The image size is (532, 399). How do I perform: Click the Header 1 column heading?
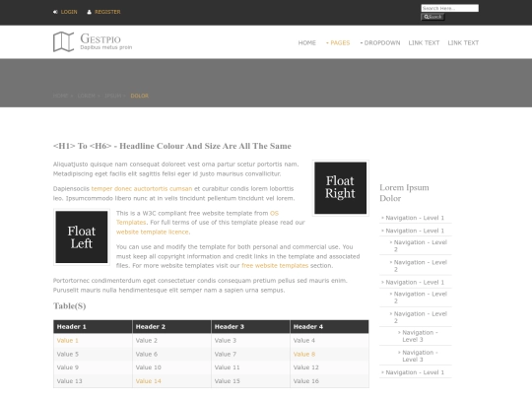pos(93,327)
